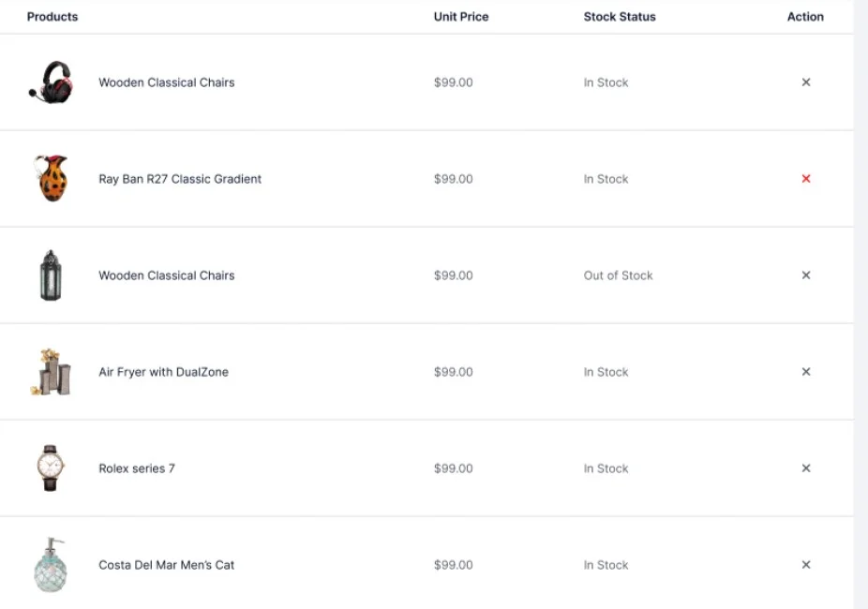868x609 pixels.
Task: Remove Rolex series 7 from the list
Action: coord(805,468)
